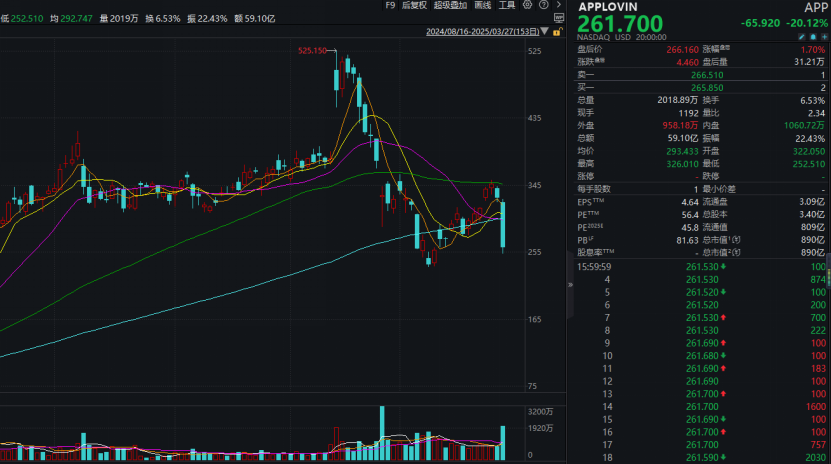The width and height of the screenshot is (831, 464).
Task: Toggle the yellow date range lock icon
Action: pyautogui.click(x=558, y=32)
